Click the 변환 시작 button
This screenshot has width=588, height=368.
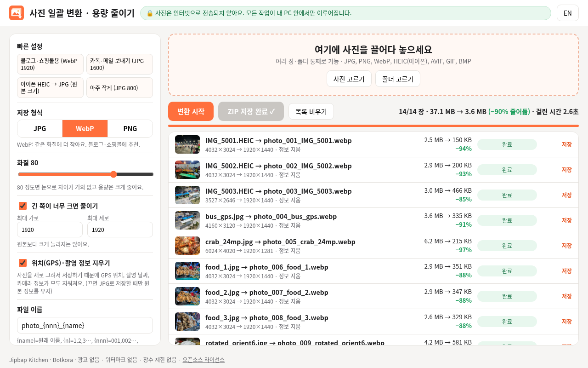click(191, 111)
